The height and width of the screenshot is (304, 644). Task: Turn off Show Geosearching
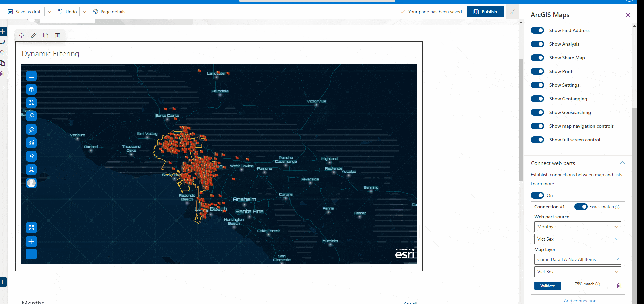[537, 112]
